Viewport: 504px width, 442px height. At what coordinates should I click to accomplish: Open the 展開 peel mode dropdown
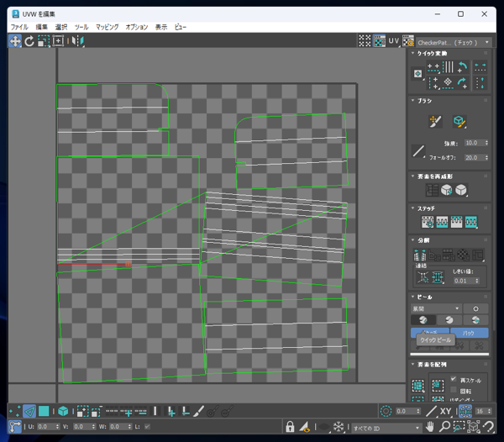pyautogui.click(x=436, y=308)
